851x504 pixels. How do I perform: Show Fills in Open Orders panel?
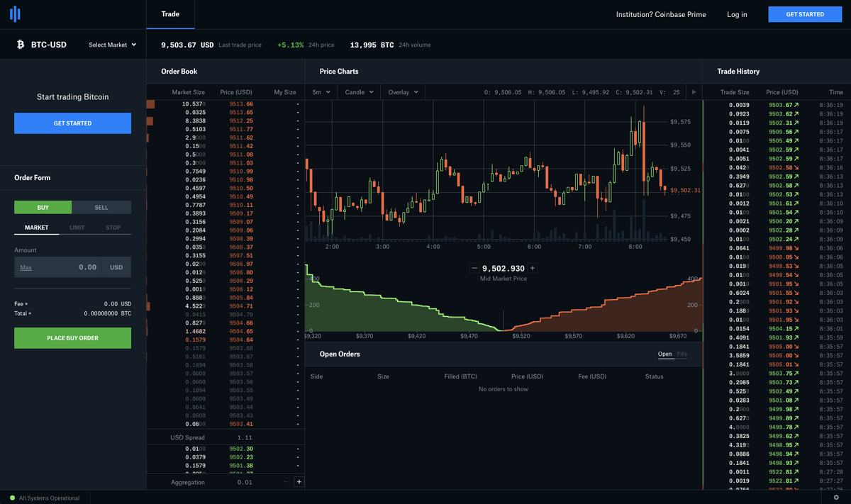[682, 354]
